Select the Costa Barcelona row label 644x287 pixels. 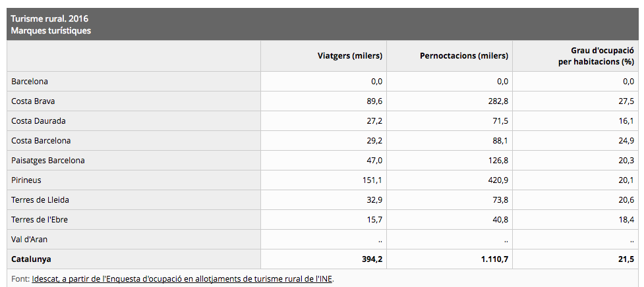41,141
